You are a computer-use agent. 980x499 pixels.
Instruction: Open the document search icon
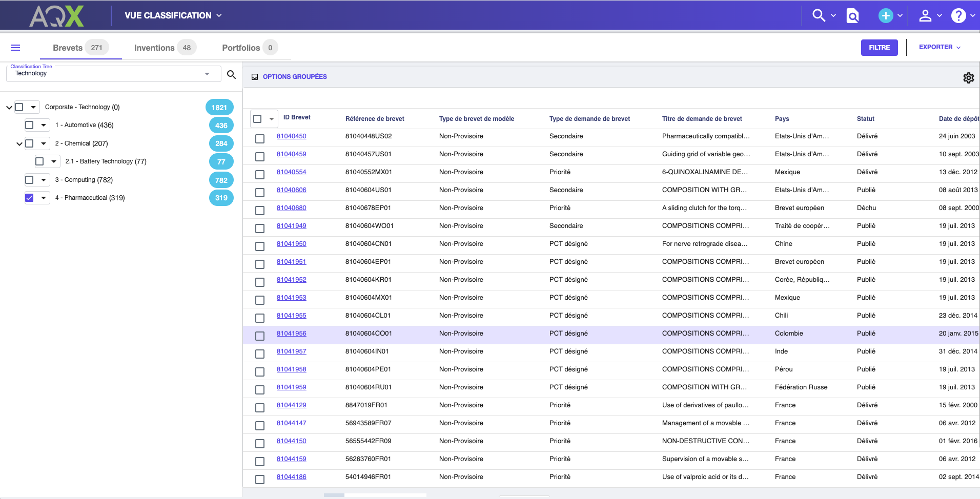(852, 16)
